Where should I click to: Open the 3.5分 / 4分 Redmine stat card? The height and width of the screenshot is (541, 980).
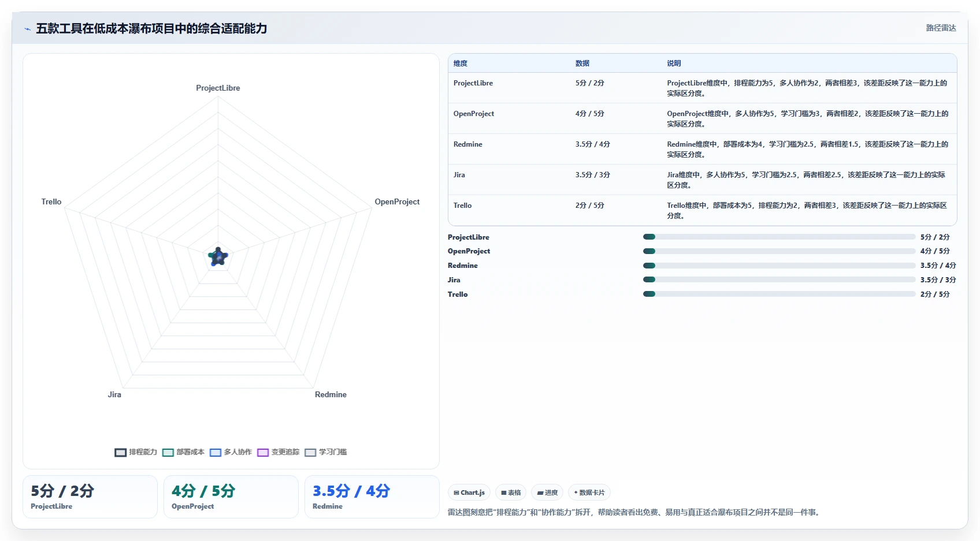coord(372,497)
